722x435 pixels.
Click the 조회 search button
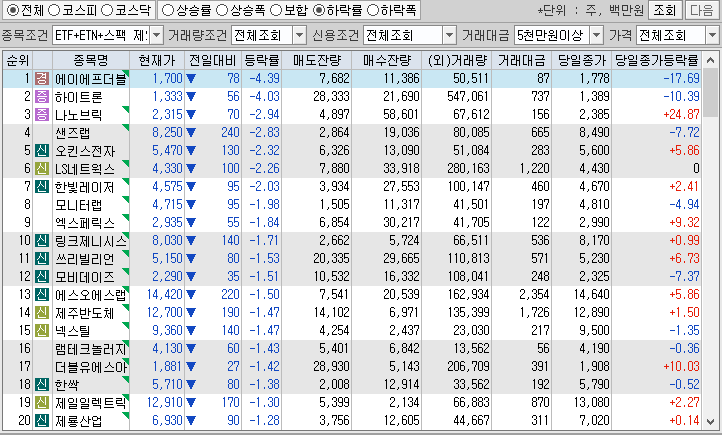click(665, 10)
